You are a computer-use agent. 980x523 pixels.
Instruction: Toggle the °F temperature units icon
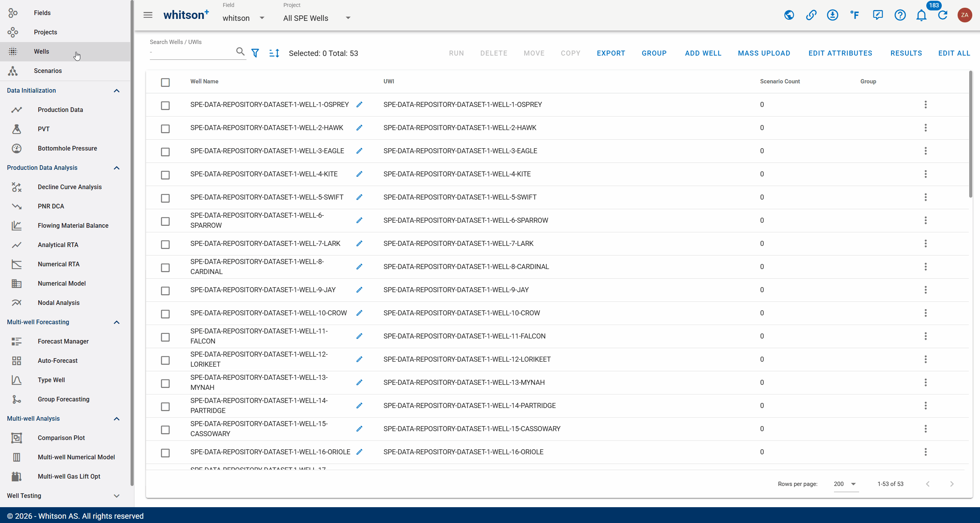854,15
